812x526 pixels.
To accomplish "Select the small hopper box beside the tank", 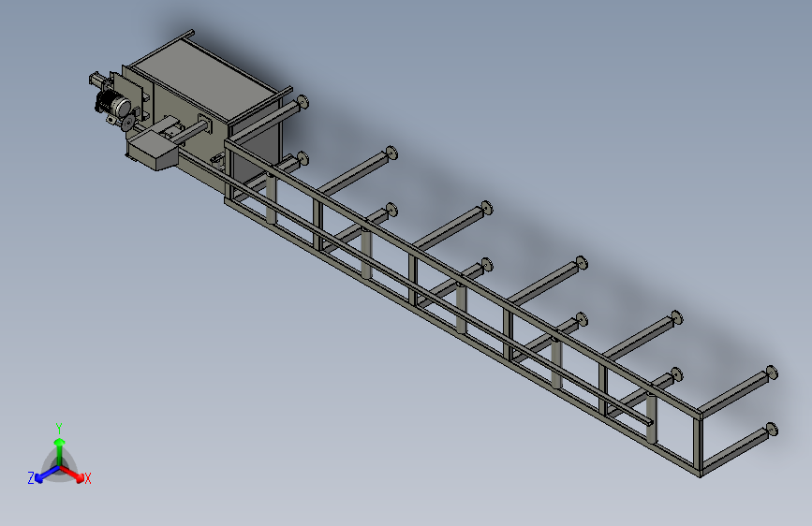I will (x=153, y=150).
